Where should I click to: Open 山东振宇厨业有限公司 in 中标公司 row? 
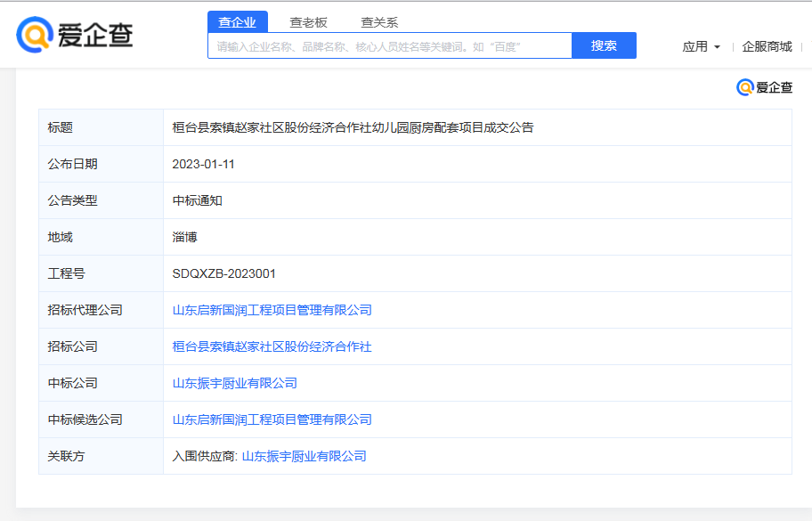pyautogui.click(x=234, y=383)
